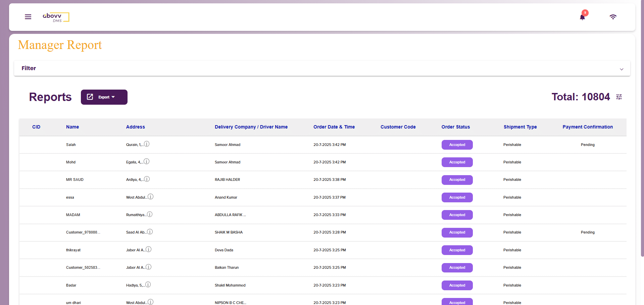Screen dimensions: 644x305
Task: Expand the Filter panel chevron
Action: click(621, 69)
